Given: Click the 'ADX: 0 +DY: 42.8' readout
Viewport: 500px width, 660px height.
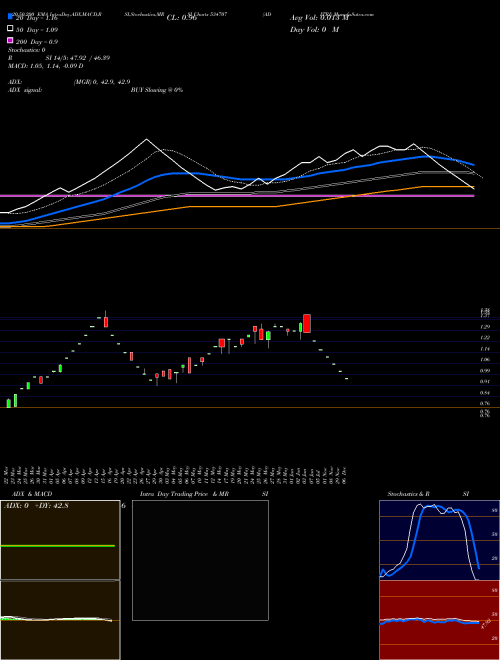Looking at the screenshot, I should coord(36,506).
